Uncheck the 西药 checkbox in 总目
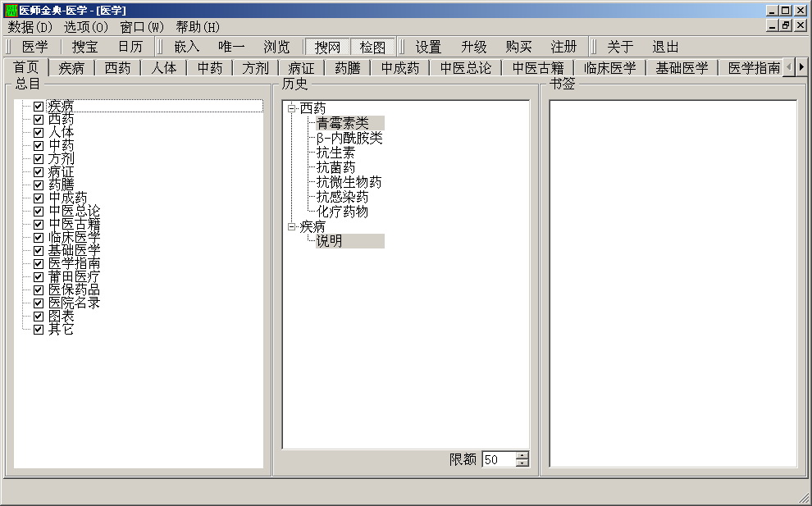 pos(39,120)
